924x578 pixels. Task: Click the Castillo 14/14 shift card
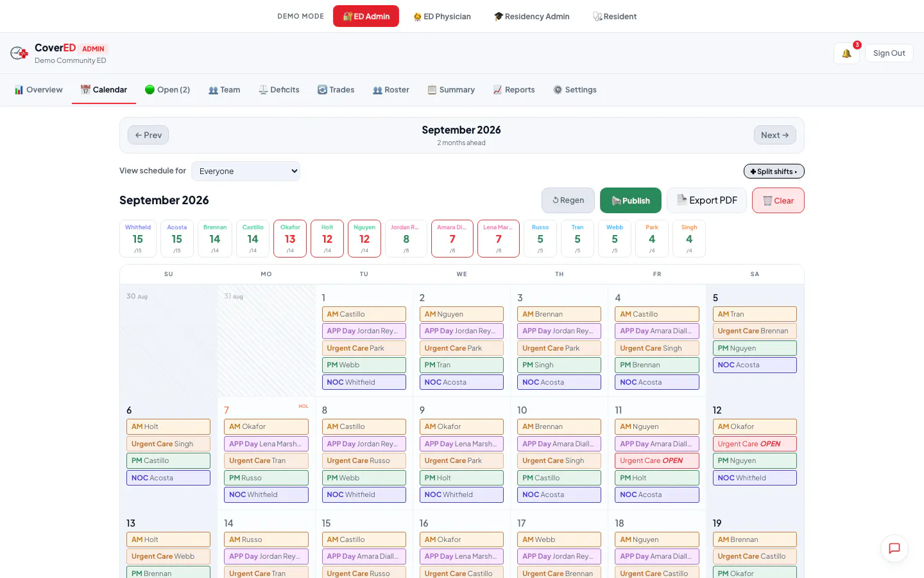253,239
